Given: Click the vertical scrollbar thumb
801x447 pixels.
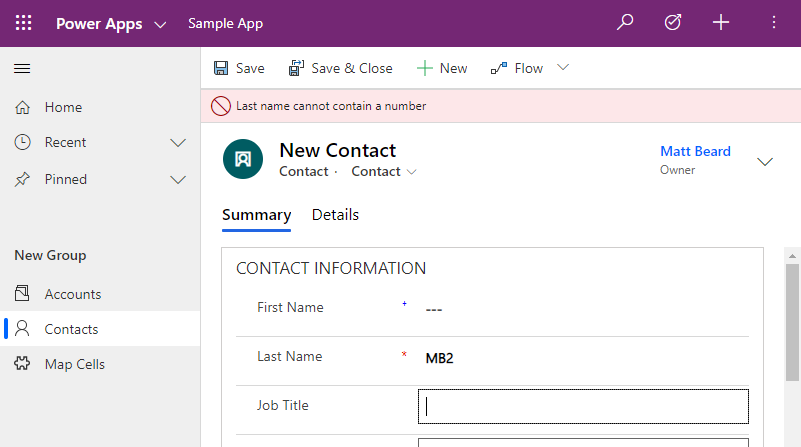Looking at the screenshot, I should [792, 322].
